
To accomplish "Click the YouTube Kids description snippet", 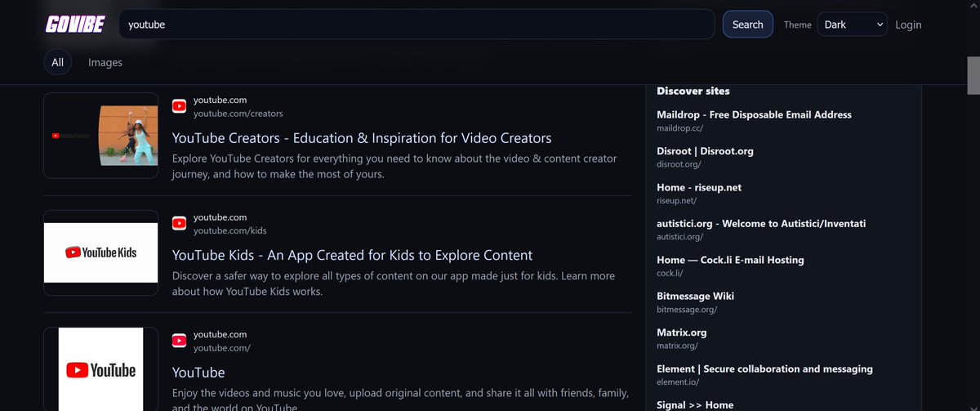I will (394, 284).
